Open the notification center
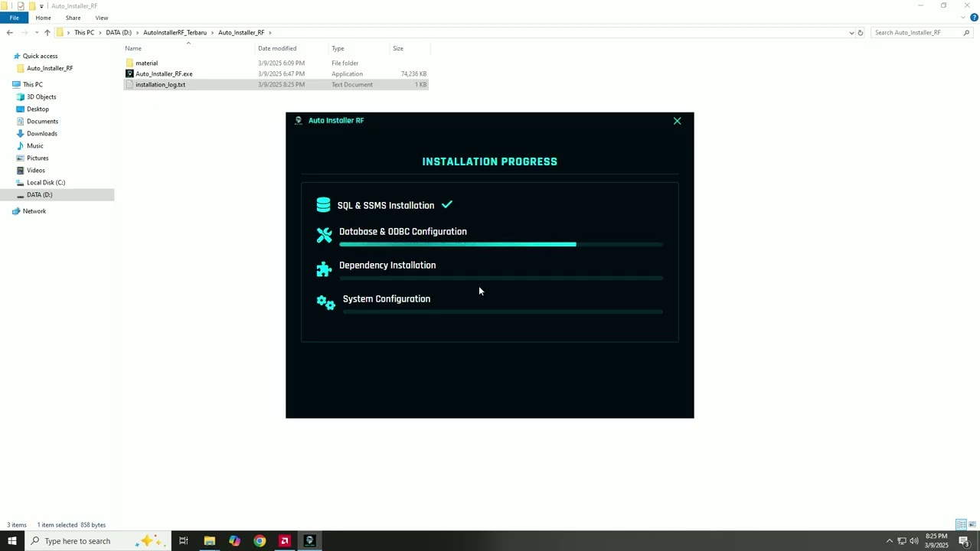Viewport: 980px width, 551px height. pos(964,541)
